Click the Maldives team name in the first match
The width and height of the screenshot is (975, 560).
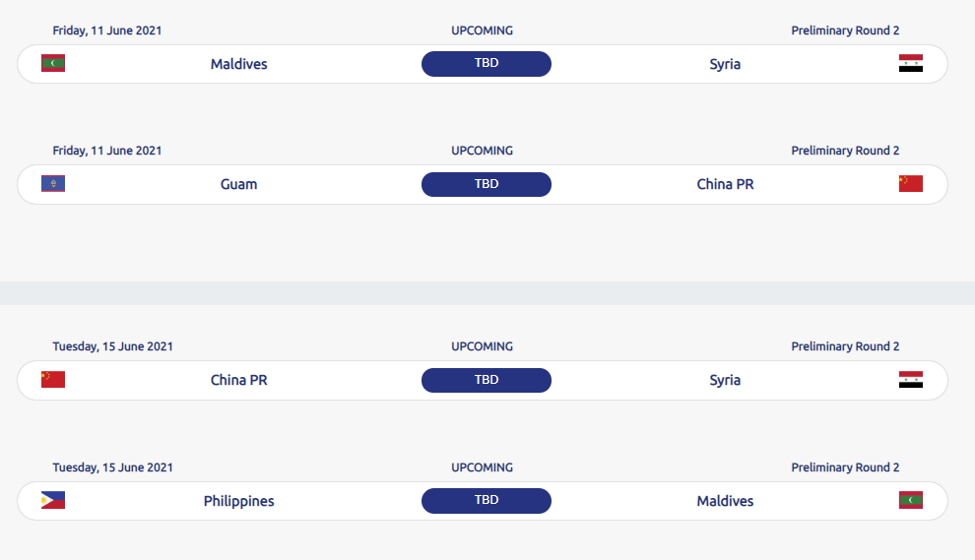coord(238,64)
